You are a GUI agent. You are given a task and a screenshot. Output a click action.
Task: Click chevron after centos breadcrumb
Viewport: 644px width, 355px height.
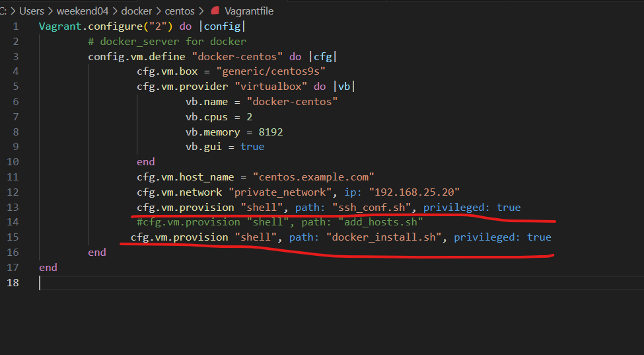click(201, 11)
